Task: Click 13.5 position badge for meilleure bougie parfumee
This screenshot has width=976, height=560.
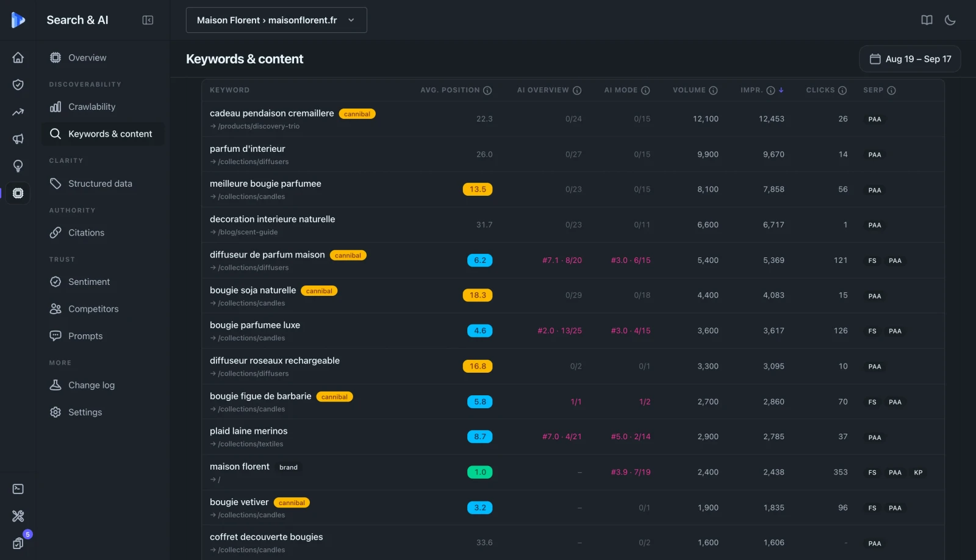Action: tap(478, 189)
